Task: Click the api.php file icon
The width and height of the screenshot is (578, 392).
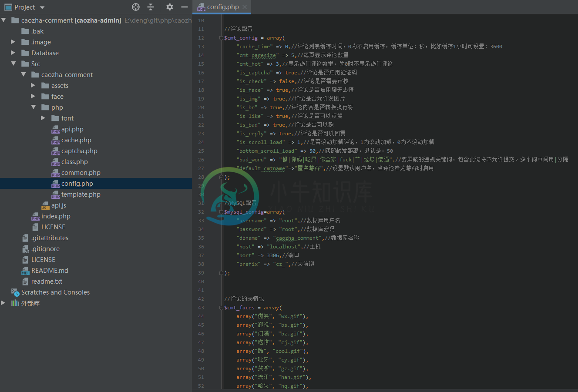Action: (x=55, y=129)
